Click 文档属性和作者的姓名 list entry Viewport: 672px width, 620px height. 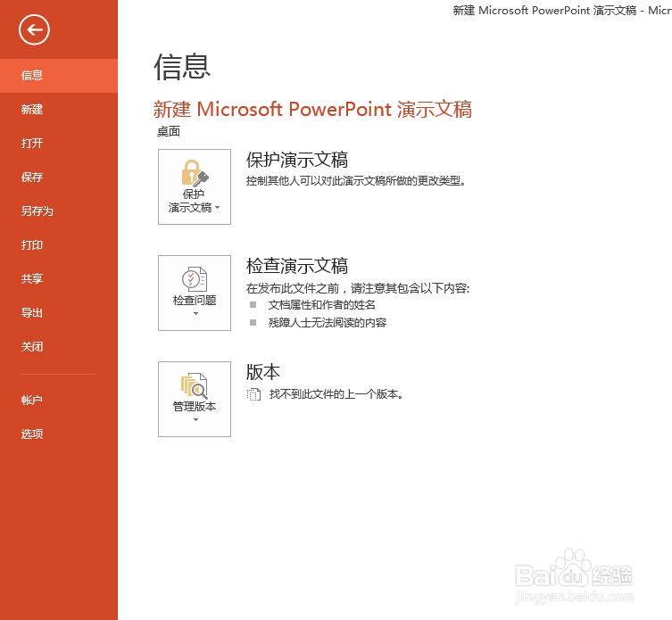pos(322,305)
